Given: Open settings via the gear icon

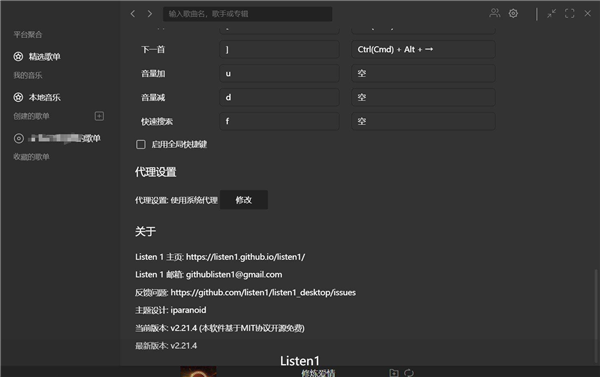Looking at the screenshot, I should tap(513, 14).
